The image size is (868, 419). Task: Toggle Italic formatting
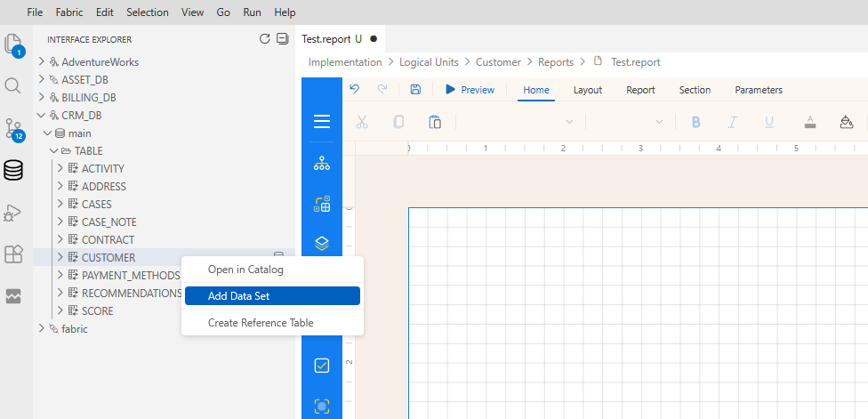(x=733, y=122)
